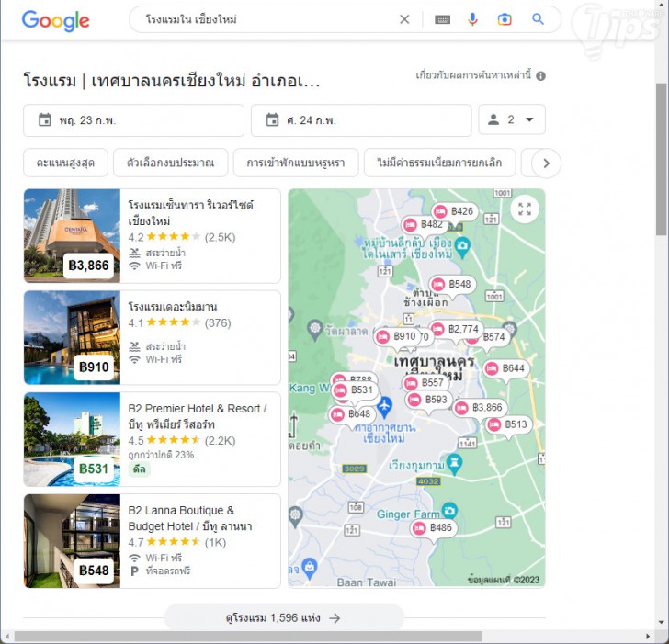Select the ฿513 map pin
The width and height of the screenshot is (669, 644).
(509, 424)
